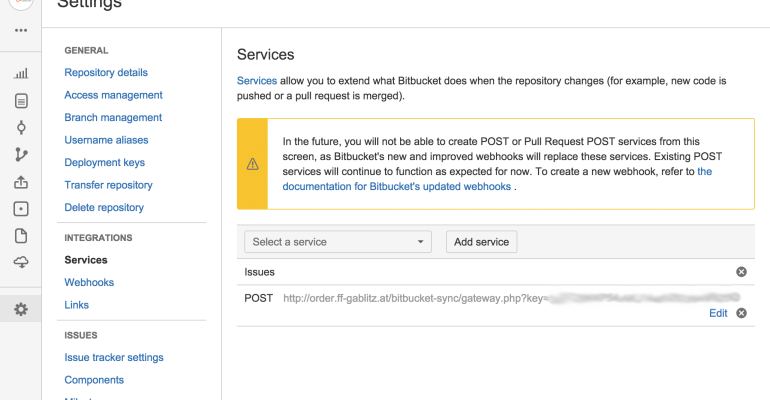This screenshot has width=770, height=400.
Task: Click the INTEGRATIONS section heading
Action: [x=98, y=238]
